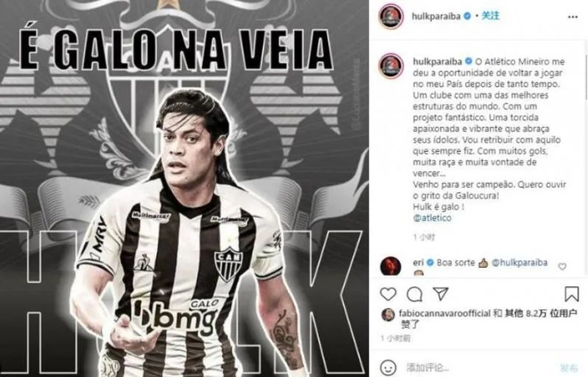Click hulkparaiba avatar beside the caption
The image size is (588, 377).
[391, 66]
